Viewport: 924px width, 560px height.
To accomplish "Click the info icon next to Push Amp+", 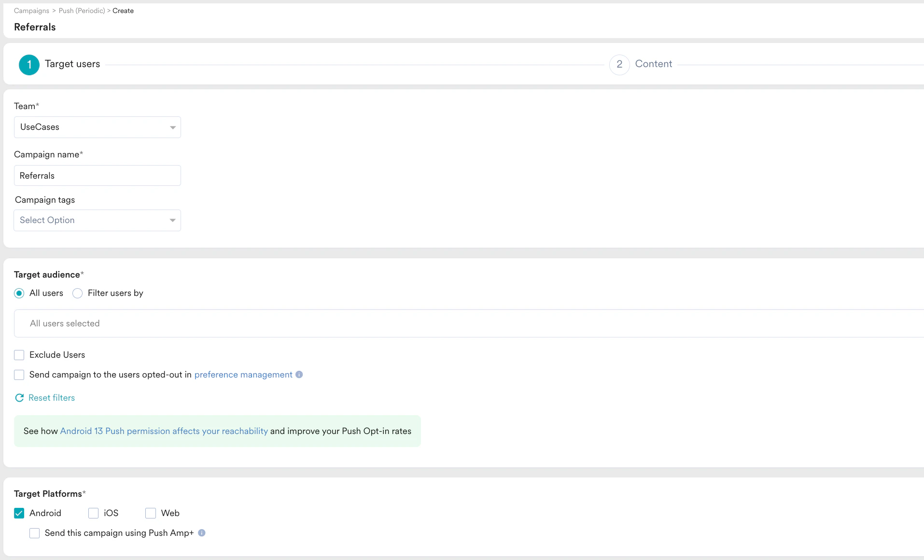I will click(x=202, y=533).
